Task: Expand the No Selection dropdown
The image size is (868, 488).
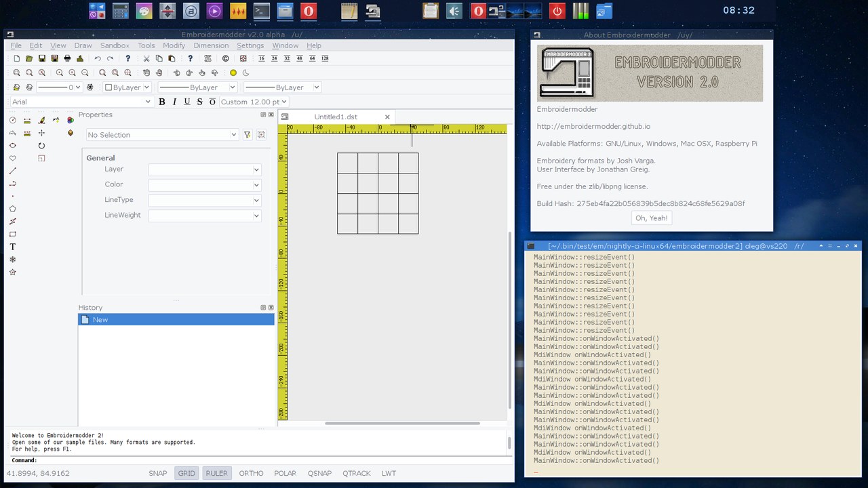Action: click(x=162, y=135)
